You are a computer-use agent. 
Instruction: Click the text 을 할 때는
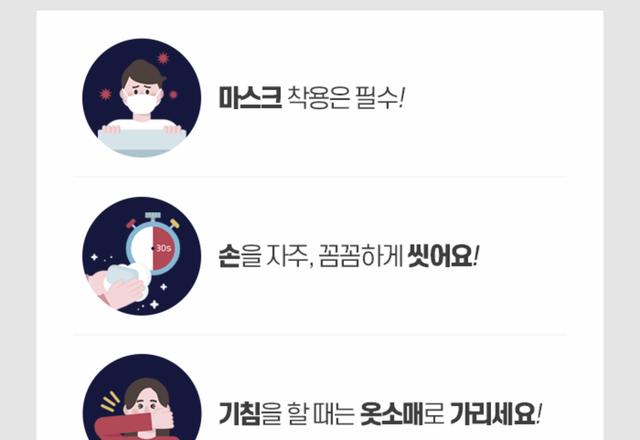tap(308, 413)
